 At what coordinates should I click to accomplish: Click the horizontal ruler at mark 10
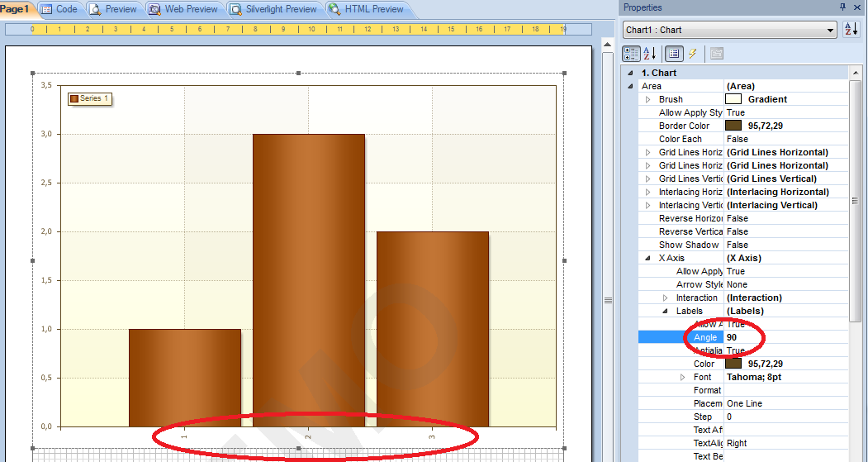311,29
